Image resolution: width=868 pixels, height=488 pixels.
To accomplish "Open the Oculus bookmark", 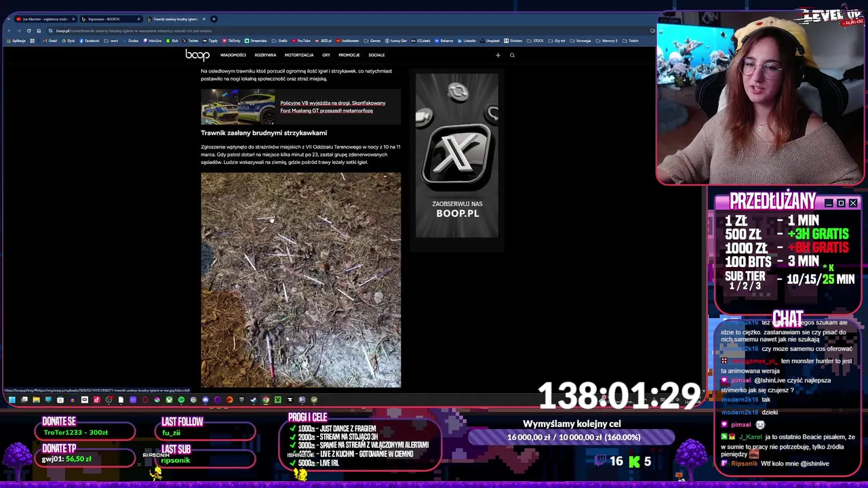I will point(130,41).
